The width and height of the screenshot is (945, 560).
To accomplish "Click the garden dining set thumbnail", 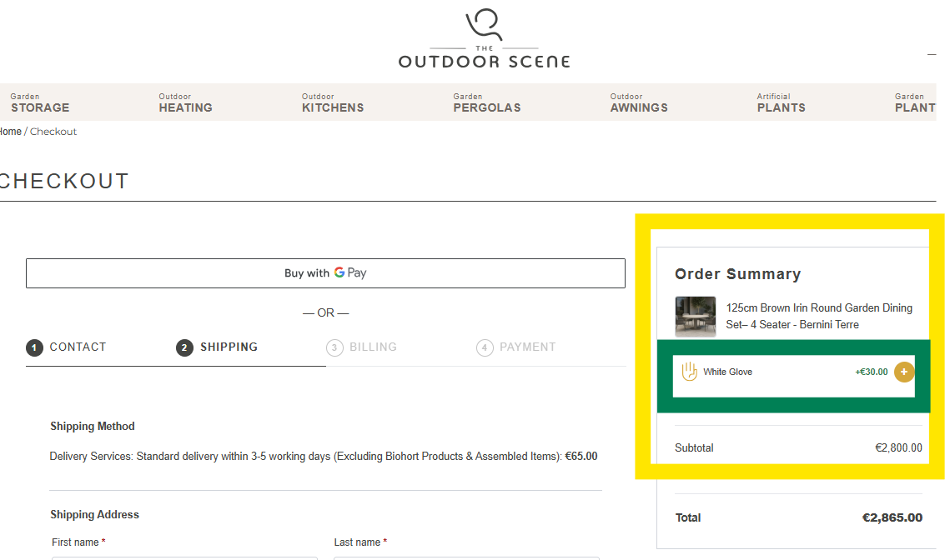I will point(695,316).
